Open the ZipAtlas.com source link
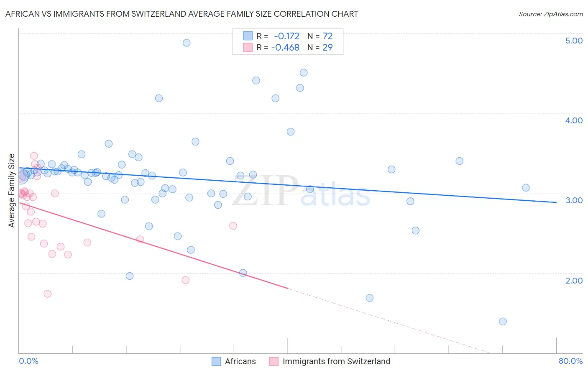Image resolution: width=588 pixels, height=373 pixels. tap(551, 14)
